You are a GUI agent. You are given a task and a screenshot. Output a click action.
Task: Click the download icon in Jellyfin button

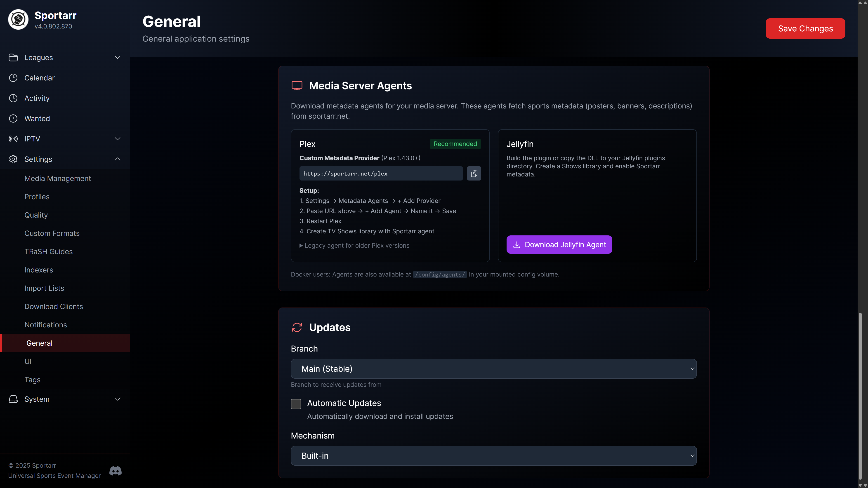(x=517, y=245)
